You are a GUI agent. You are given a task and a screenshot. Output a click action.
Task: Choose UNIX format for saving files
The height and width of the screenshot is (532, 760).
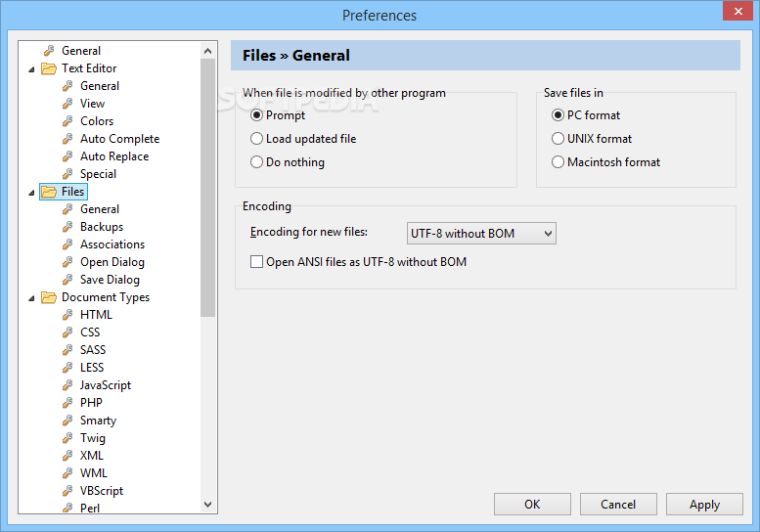[x=559, y=139]
